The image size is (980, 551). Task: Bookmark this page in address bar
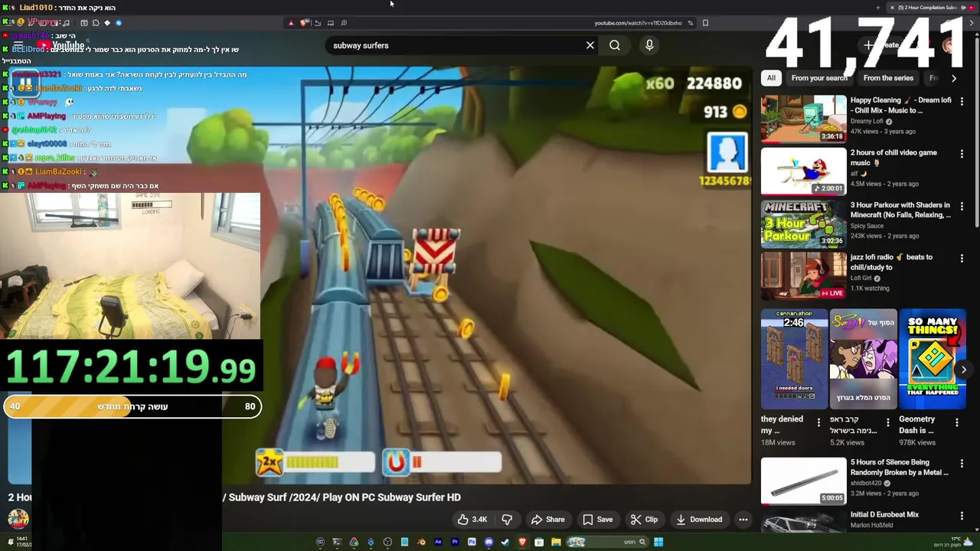705,23
